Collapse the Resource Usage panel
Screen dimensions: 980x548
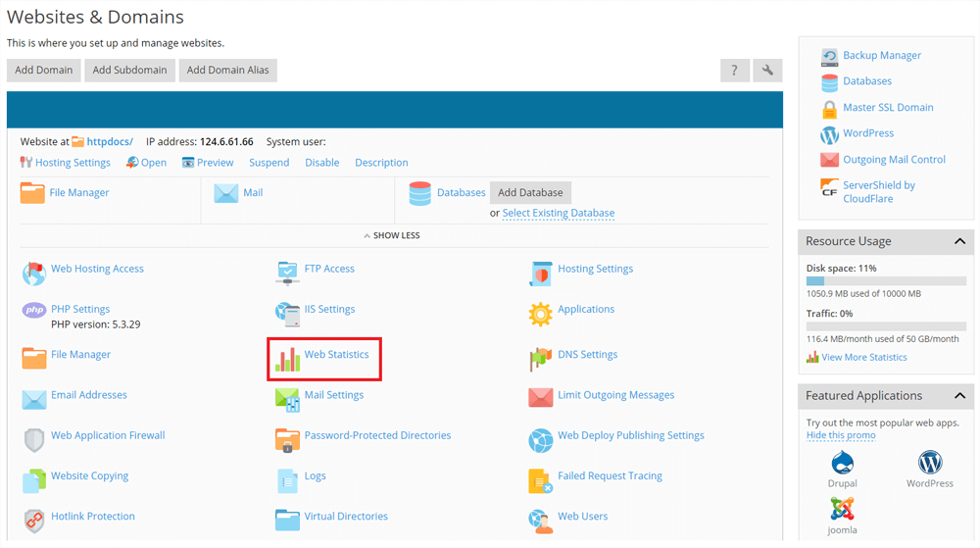pyautogui.click(x=960, y=241)
